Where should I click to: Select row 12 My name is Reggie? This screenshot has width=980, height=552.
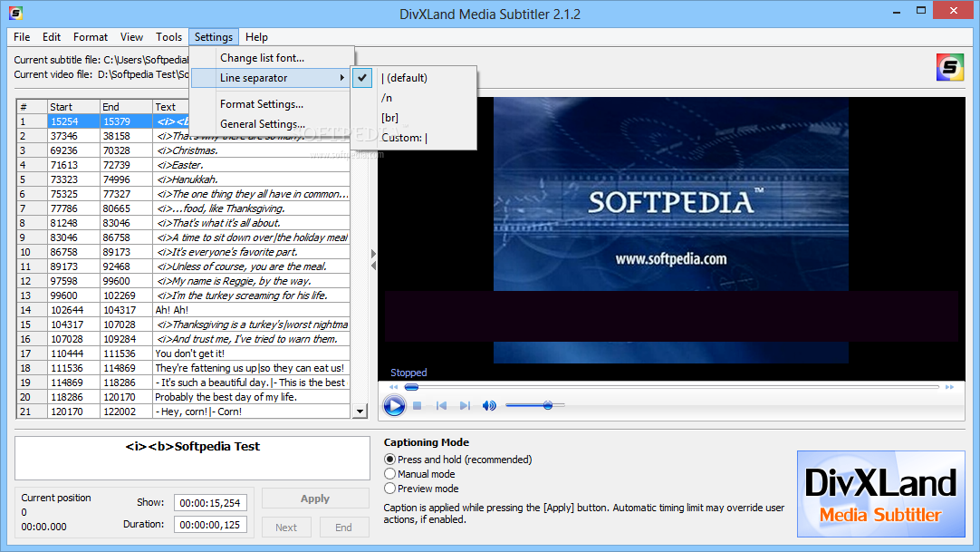coord(183,281)
